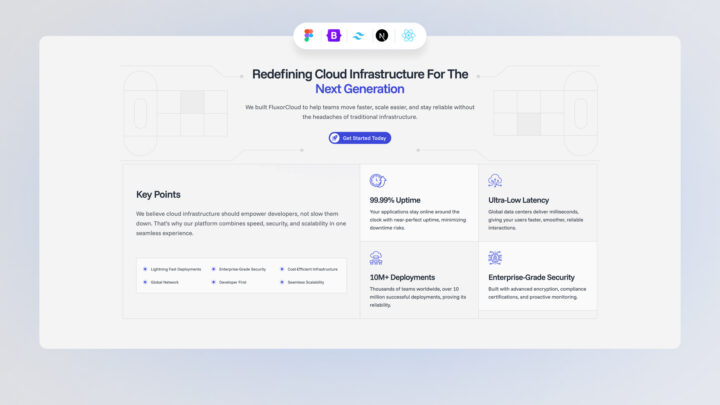Click the Key Points section heading
Image resolution: width=720 pixels, height=405 pixels.
[x=158, y=194]
